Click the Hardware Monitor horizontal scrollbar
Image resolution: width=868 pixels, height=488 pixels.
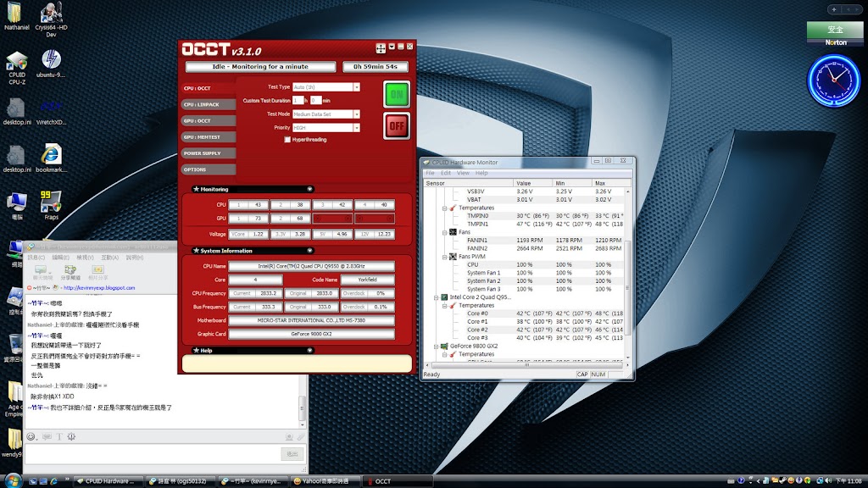[526, 365]
